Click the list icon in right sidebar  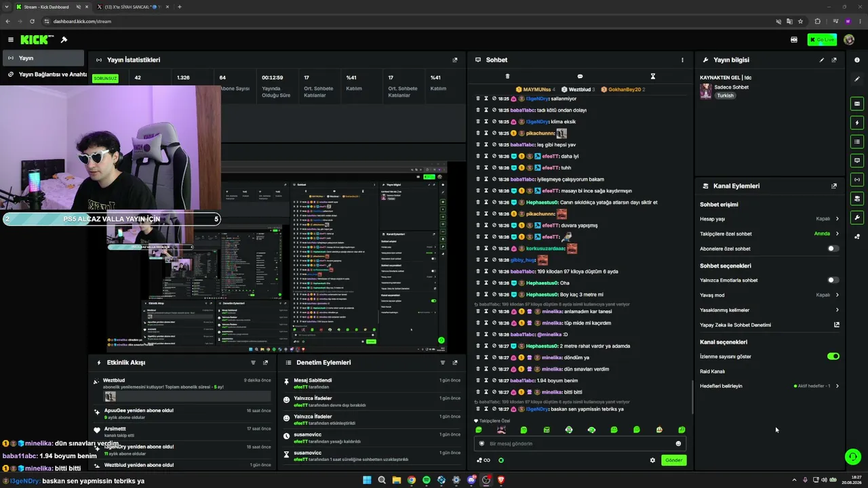(x=857, y=142)
